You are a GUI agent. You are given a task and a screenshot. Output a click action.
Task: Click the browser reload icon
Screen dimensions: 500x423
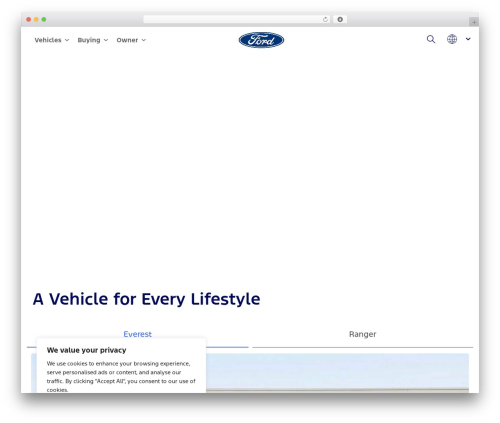(x=325, y=20)
